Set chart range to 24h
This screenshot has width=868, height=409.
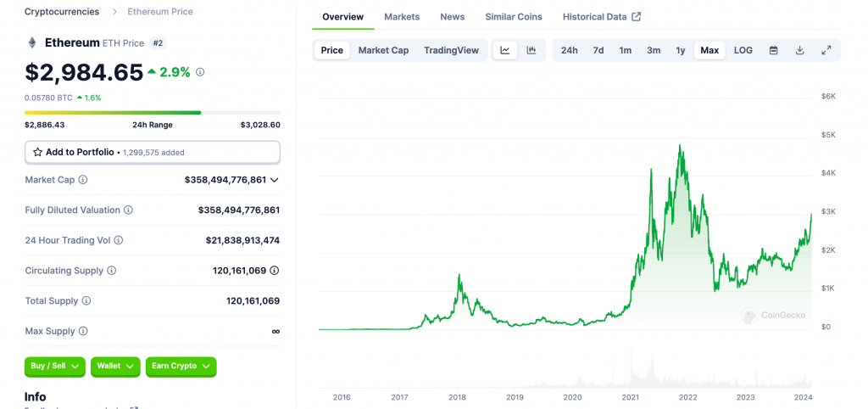tap(569, 50)
